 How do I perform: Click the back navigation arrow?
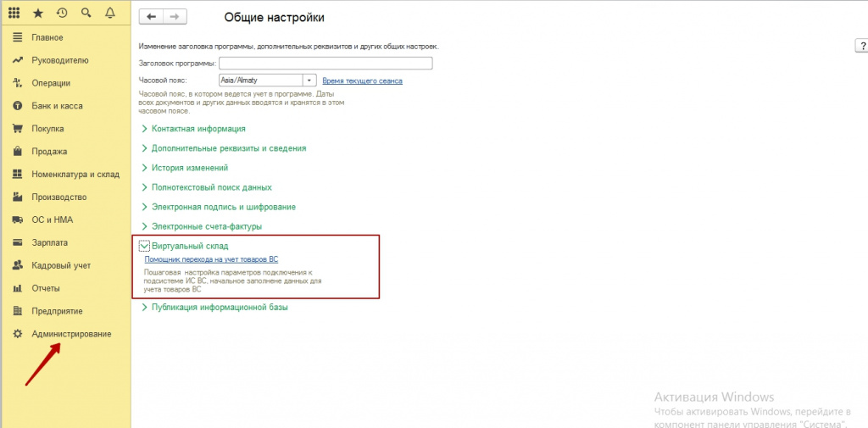151,17
